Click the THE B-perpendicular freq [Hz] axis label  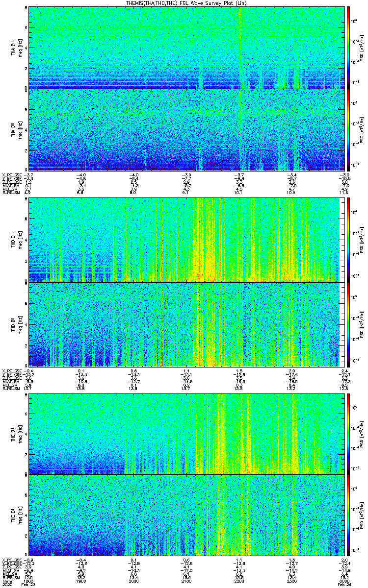20,434
